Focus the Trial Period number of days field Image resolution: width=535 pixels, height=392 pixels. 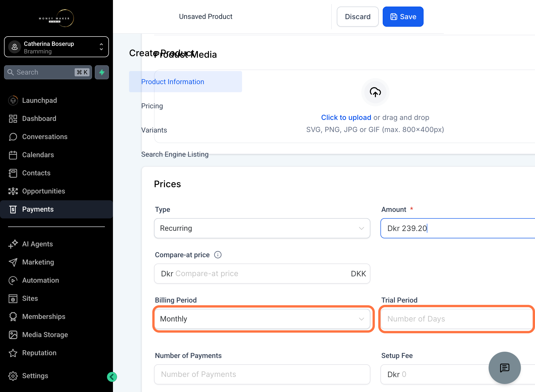458,319
